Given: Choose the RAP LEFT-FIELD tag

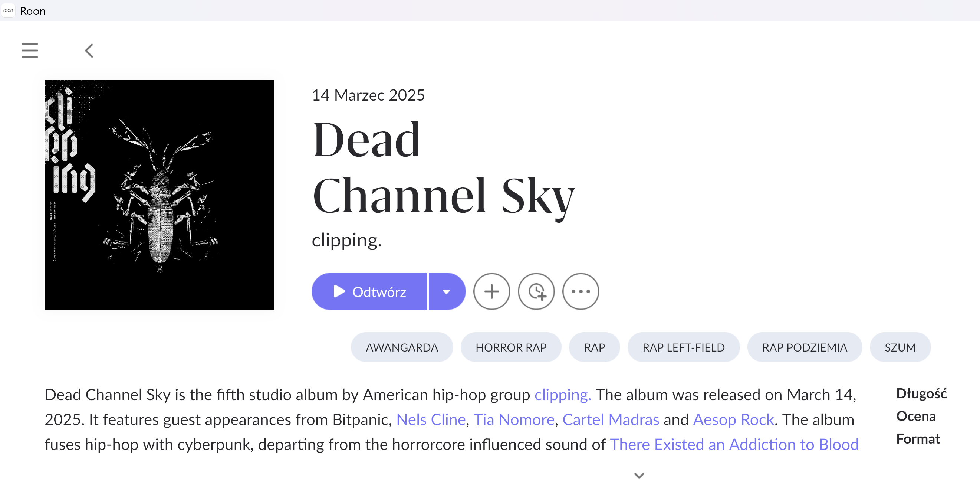Looking at the screenshot, I should pos(683,347).
